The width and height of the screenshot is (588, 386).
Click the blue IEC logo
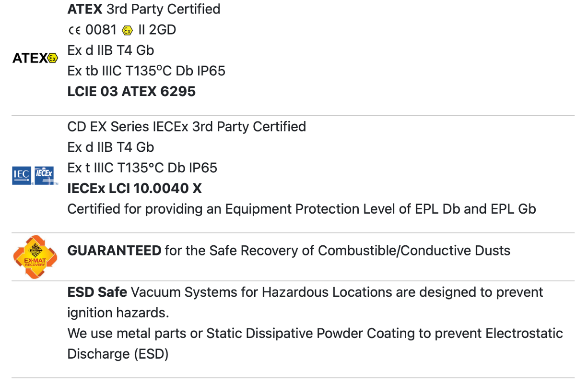(x=22, y=175)
